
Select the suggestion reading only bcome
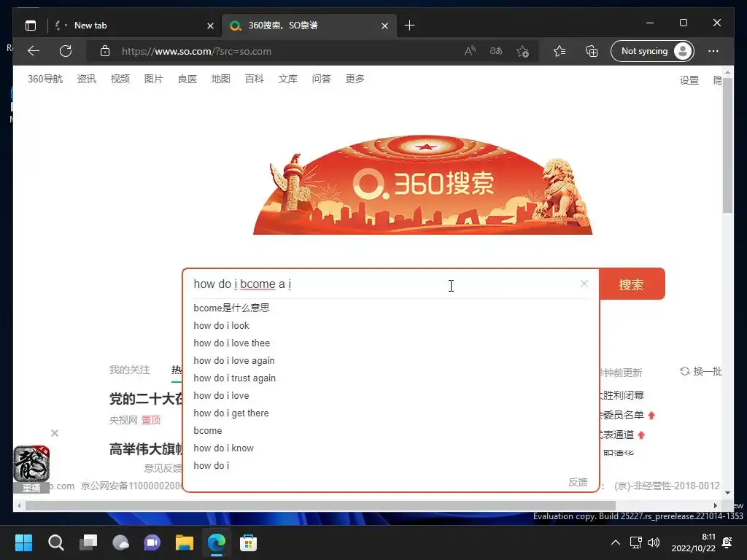click(x=208, y=430)
